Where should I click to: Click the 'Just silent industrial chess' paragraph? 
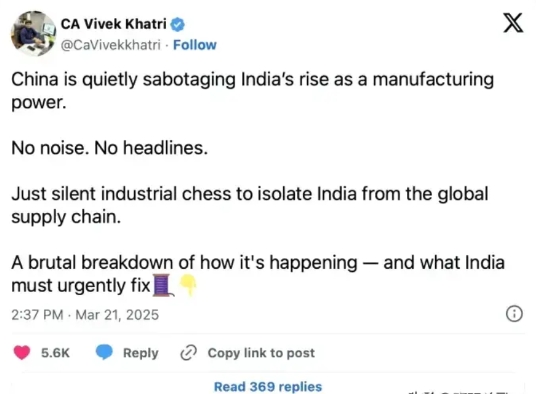[250, 205]
